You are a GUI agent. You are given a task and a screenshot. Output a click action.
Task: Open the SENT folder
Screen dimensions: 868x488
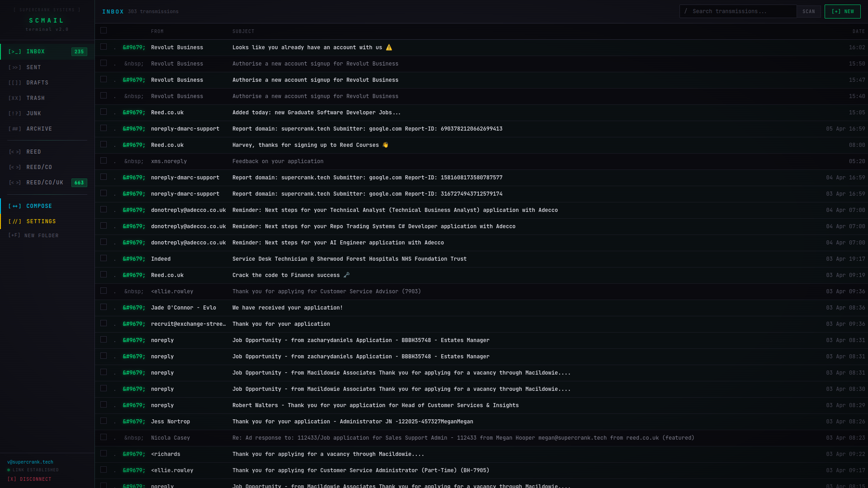tap(47, 67)
